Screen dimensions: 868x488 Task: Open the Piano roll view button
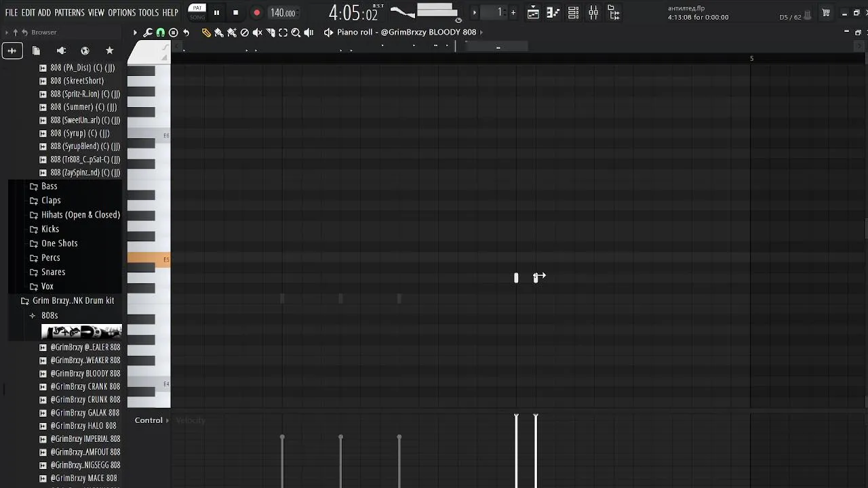[553, 13]
